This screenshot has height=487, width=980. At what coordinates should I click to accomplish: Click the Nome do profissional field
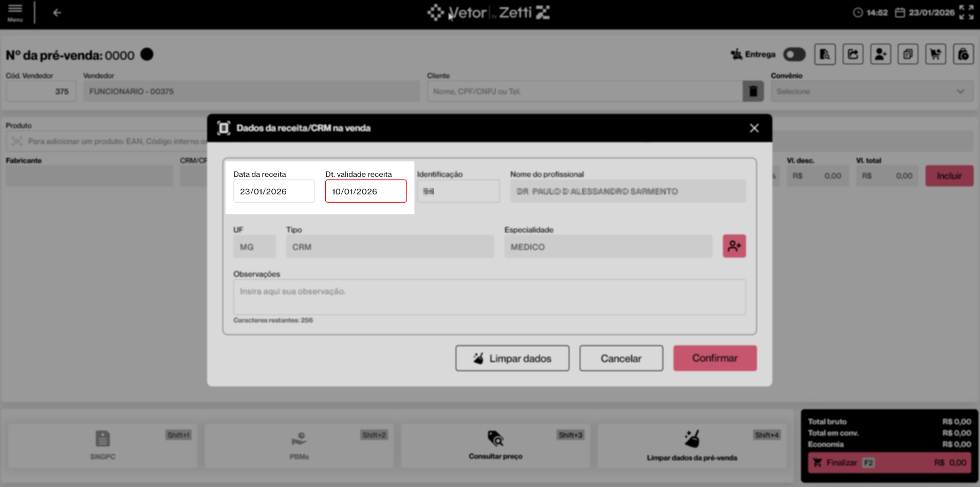(x=628, y=191)
